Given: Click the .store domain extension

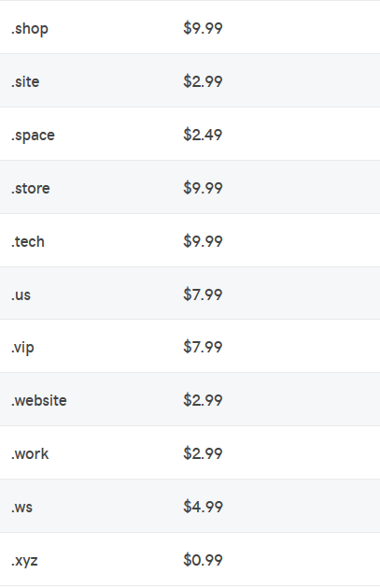Looking at the screenshot, I should click(x=30, y=188).
